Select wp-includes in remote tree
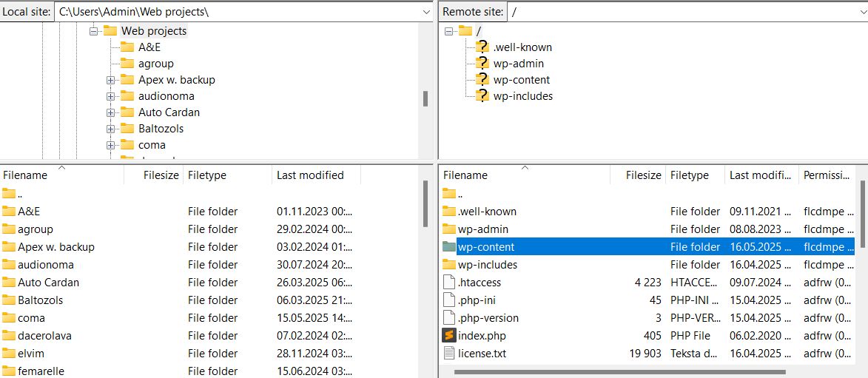This screenshot has width=868, height=378. (x=523, y=96)
